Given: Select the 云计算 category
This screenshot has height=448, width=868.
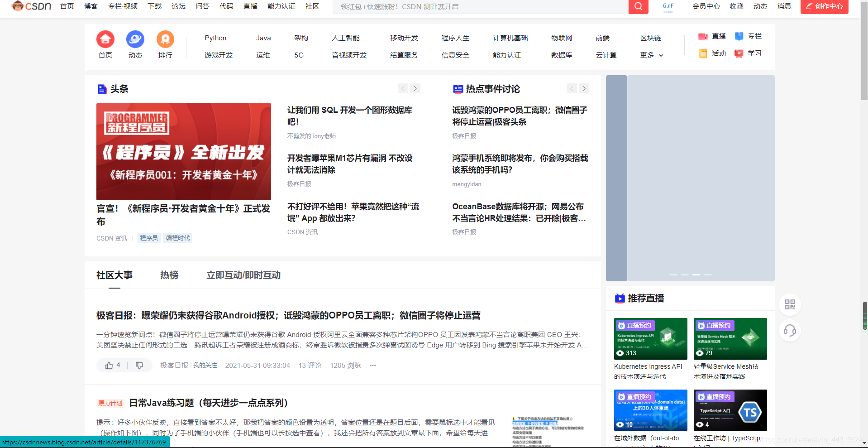Looking at the screenshot, I should 606,55.
